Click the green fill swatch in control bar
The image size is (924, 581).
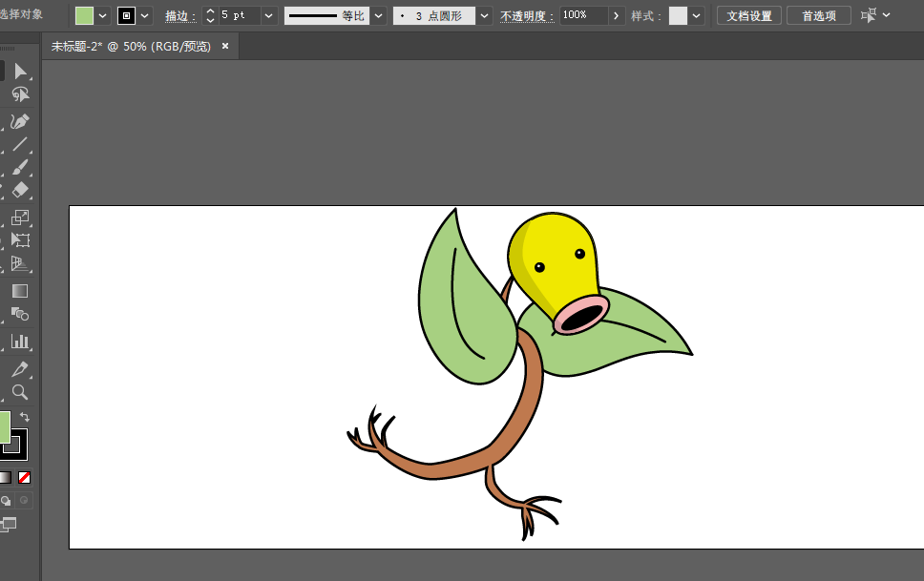(85, 16)
